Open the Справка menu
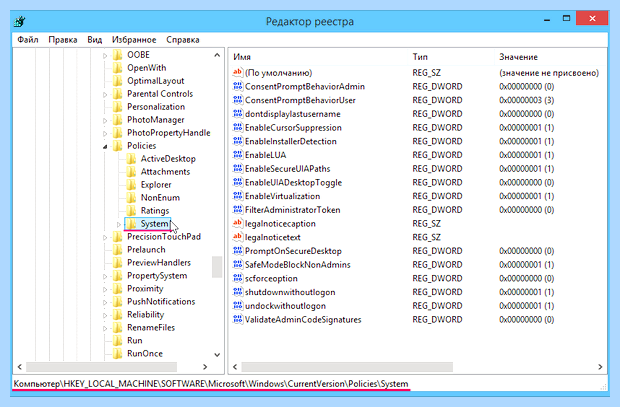 click(x=183, y=40)
